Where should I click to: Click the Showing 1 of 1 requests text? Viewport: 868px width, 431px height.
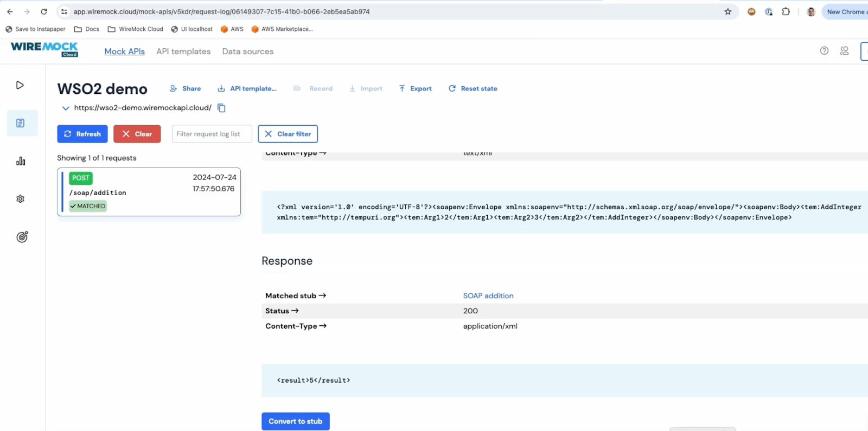[x=97, y=158]
